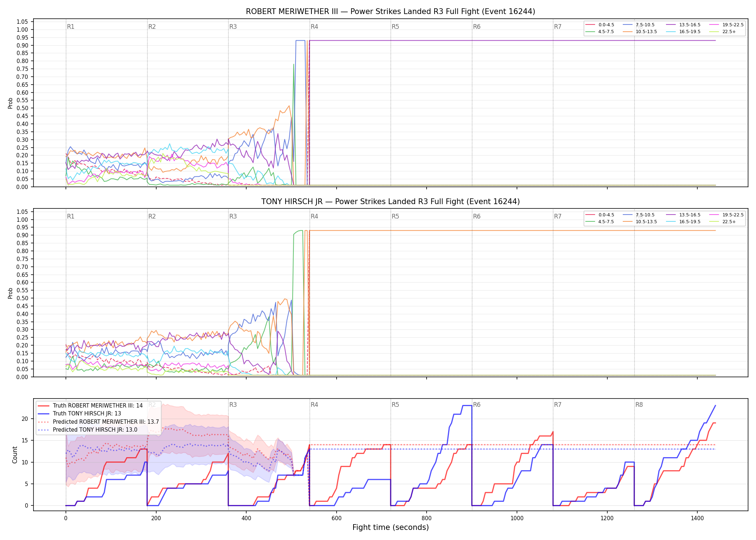Pick '22.5+' legend entry in Hirsch chart

tap(723, 222)
